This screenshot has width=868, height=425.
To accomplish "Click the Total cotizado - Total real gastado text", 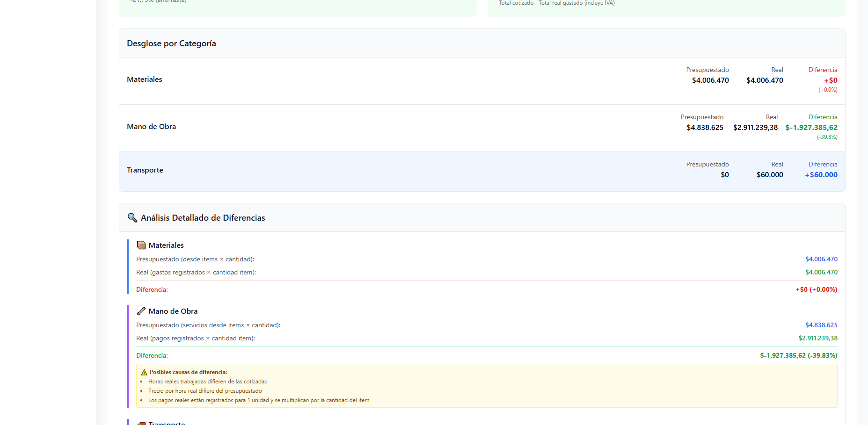I will pos(556,3).
